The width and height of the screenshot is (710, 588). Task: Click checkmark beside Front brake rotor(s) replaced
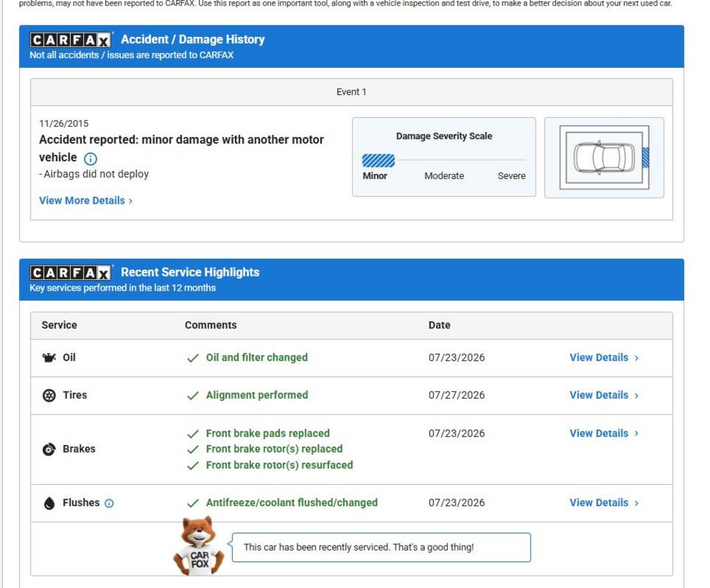tap(193, 449)
